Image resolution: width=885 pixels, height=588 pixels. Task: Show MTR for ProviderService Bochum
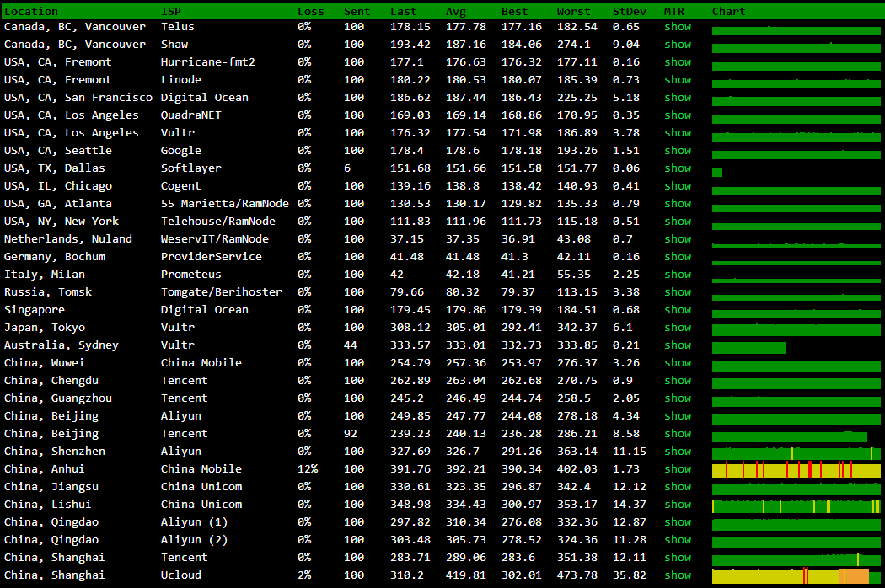pyautogui.click(x=678, y=256)
